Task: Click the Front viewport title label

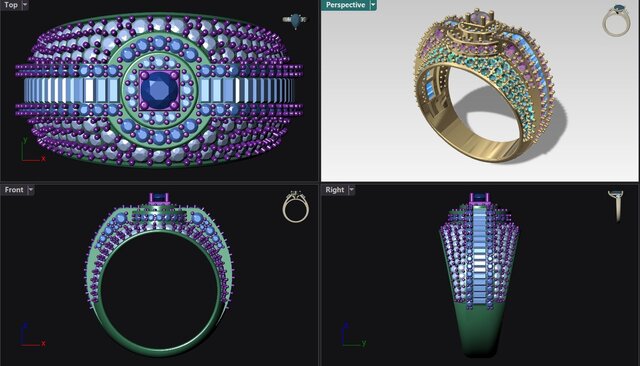Action: pyautogui.click(x=14, y=190)
